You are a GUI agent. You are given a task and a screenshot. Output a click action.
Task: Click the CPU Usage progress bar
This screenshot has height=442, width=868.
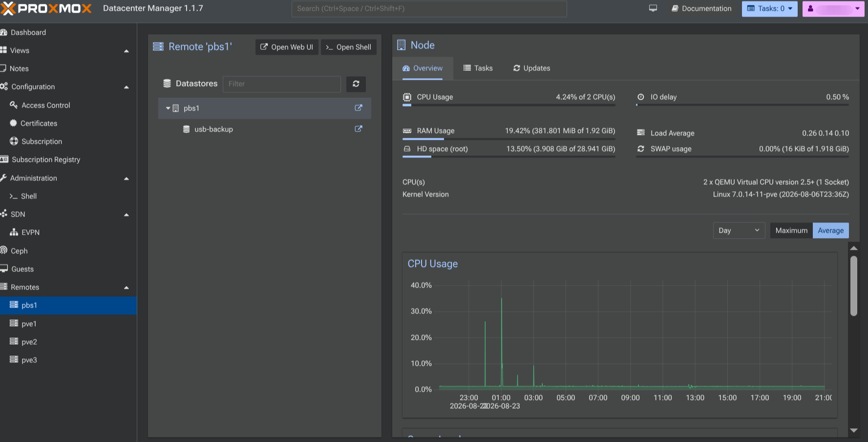point(509,105)
